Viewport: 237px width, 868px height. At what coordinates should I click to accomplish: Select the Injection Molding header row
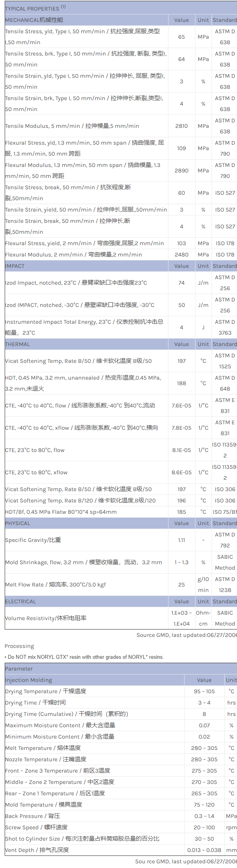pyautogui.click(x=29, y=680)
